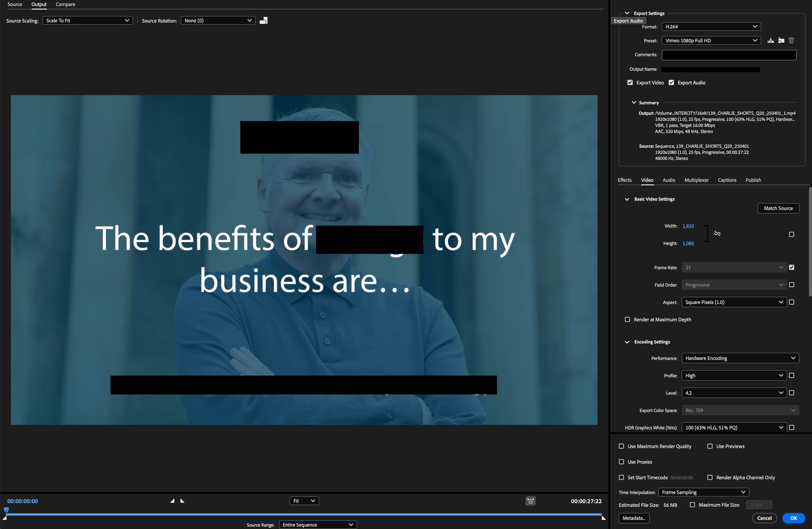
Task: Toggle the width-height constrain link icon
Action: 717,234
